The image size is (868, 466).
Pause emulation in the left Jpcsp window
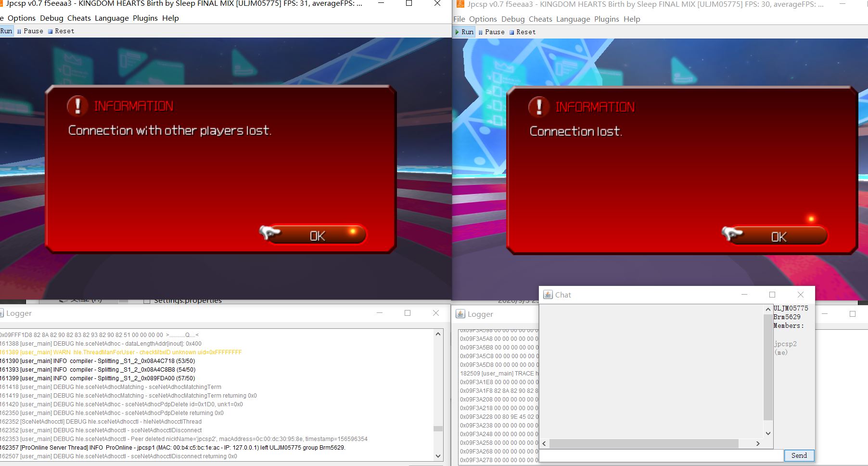pyautogui.click(x=30, y=31)
